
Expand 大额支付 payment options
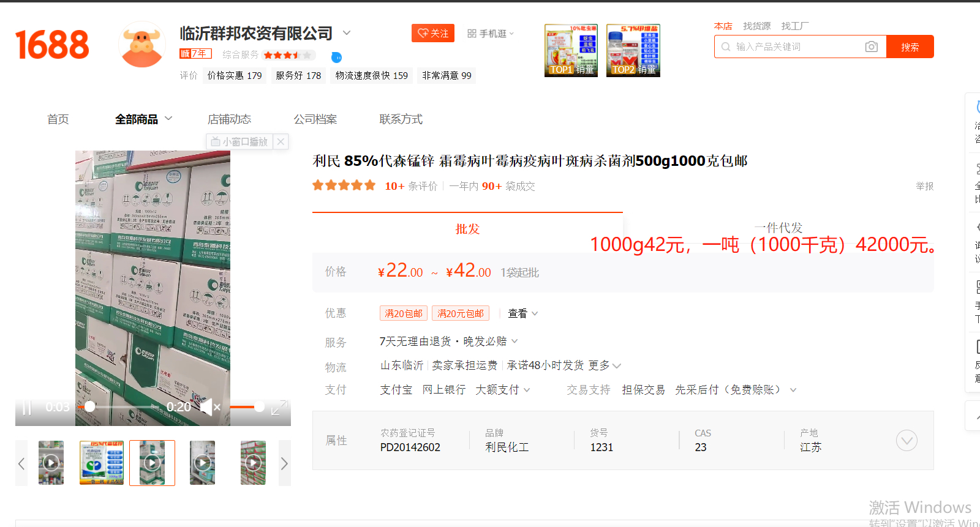503,390
